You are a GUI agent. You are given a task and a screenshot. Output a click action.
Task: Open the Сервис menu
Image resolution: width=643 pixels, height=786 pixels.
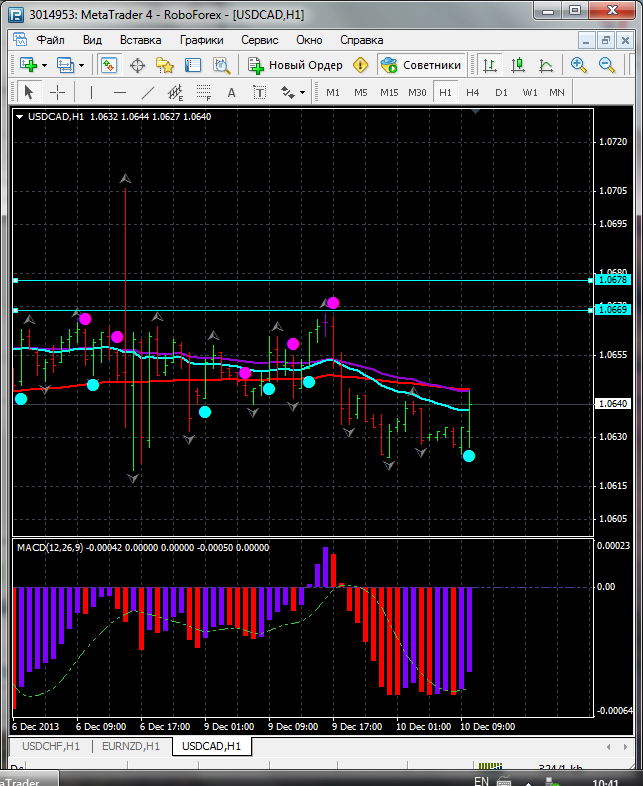click(x=260, y=40)
